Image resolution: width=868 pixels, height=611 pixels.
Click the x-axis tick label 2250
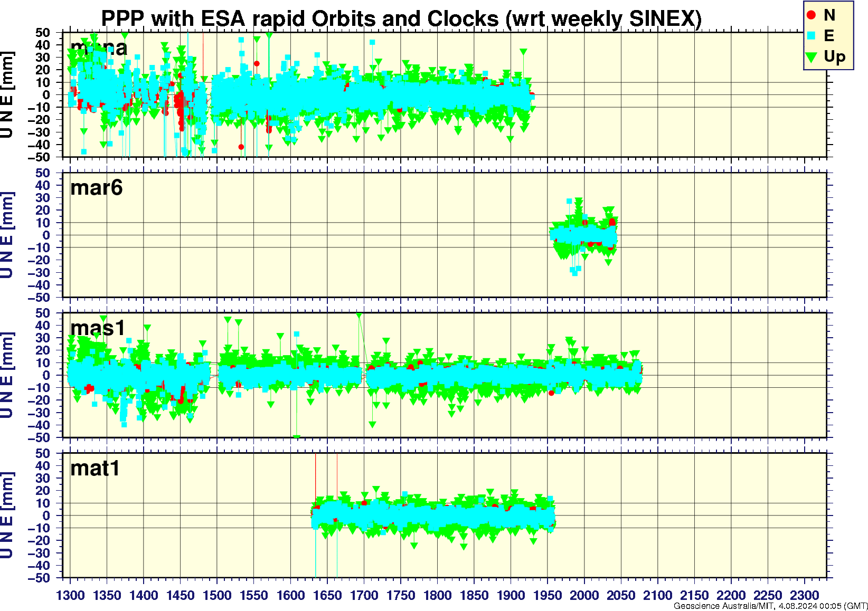point(768,595)
